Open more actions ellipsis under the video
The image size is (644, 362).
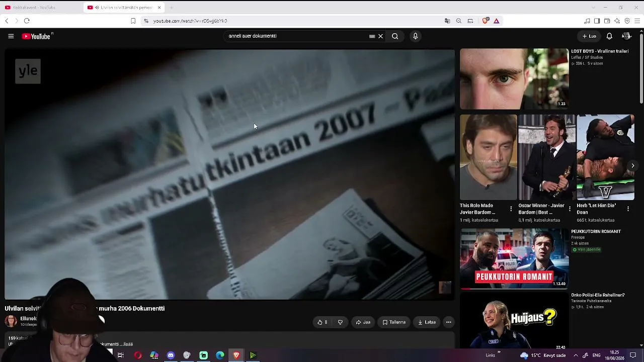tap(449, 322)
